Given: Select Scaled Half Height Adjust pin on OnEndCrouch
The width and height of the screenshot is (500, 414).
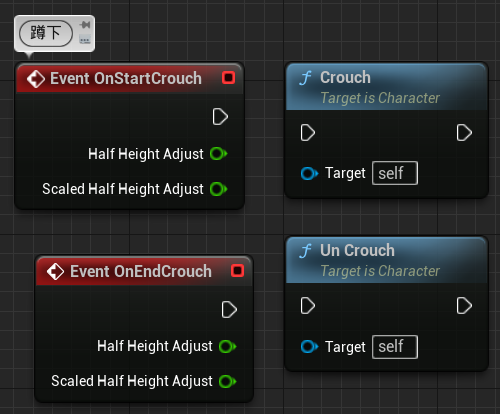Looking at the screenshot, I should tap(228, 381).
